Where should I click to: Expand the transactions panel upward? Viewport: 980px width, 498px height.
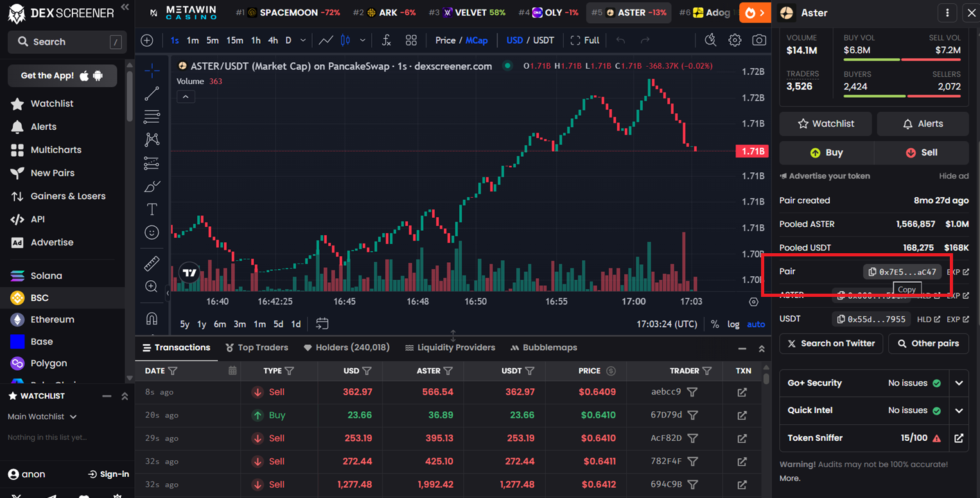pos(762,348)
